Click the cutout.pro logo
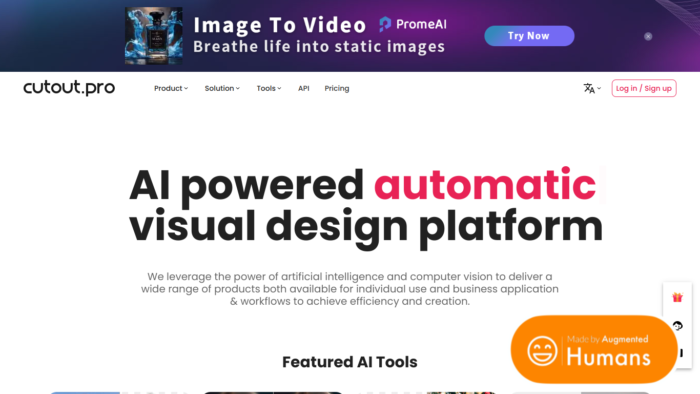 69,87
